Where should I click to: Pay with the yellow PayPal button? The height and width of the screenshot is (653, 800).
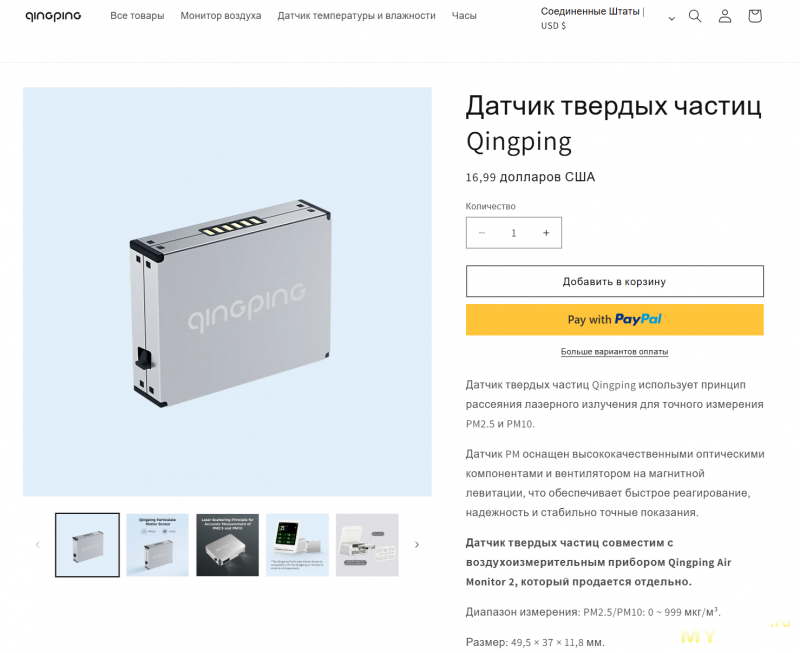[615, 320]
